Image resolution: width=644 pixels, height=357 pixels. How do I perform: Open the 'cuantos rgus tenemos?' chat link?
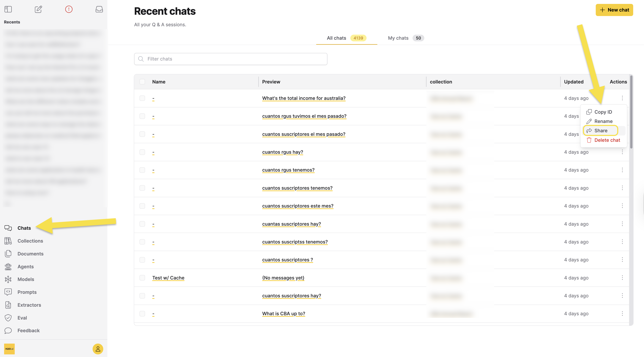click(x=288, y=170)
